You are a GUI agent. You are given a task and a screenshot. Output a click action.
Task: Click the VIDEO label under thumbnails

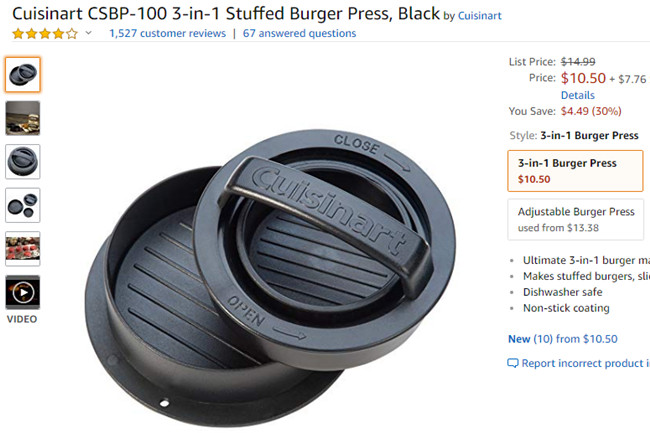click(x=22, y=320)
